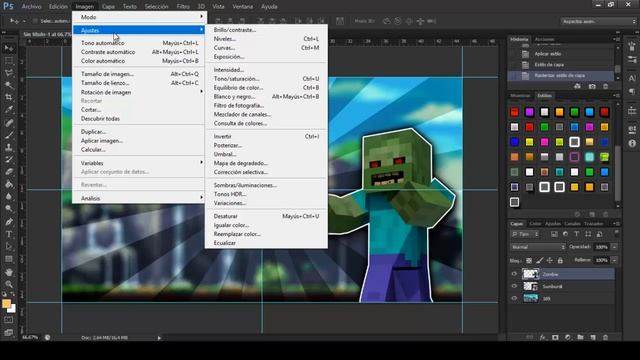Open Relleno slider dropdown arrow
Image resolution: width=640 pixels, height=360 pixels.
coord(614,260)
